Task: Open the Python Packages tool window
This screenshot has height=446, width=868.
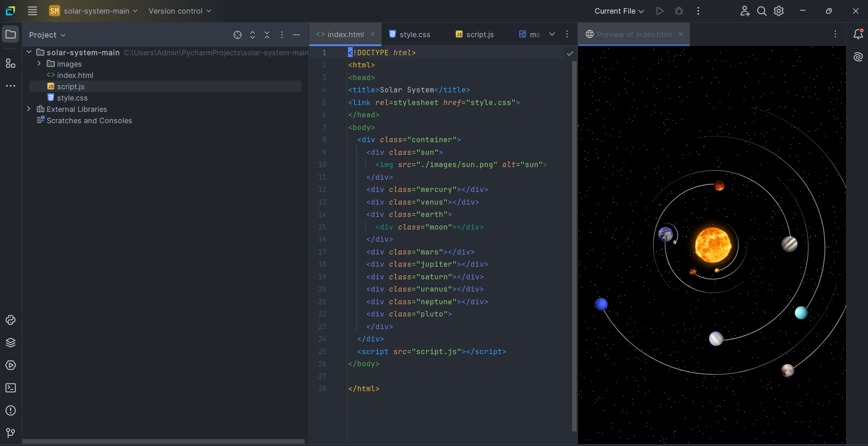Action: (x=10, y=343)
